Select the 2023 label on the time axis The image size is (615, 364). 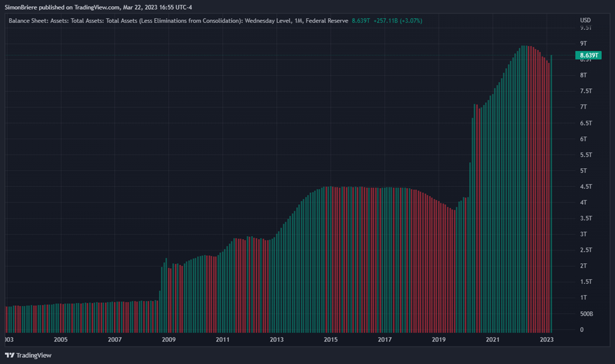(547, 339)
